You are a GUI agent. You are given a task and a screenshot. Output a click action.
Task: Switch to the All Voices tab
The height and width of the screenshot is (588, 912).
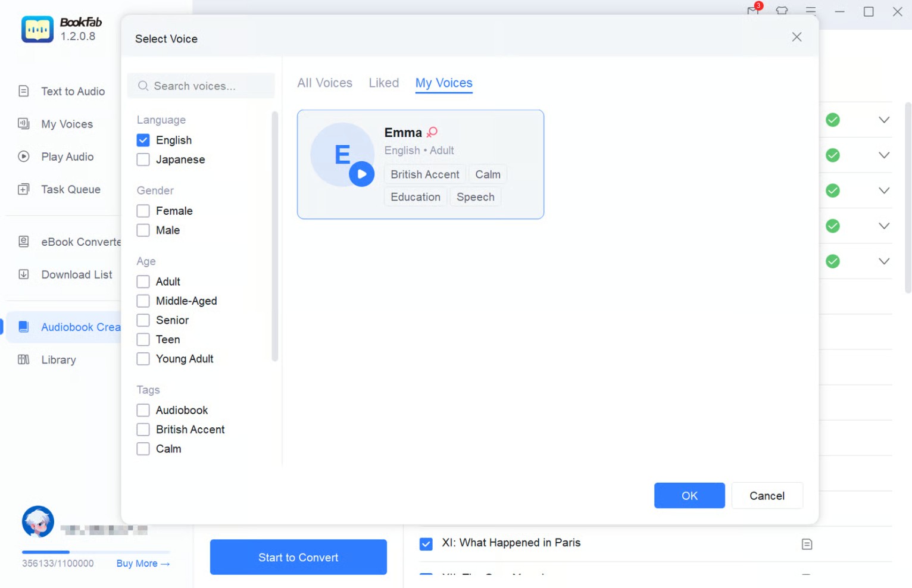324,83
